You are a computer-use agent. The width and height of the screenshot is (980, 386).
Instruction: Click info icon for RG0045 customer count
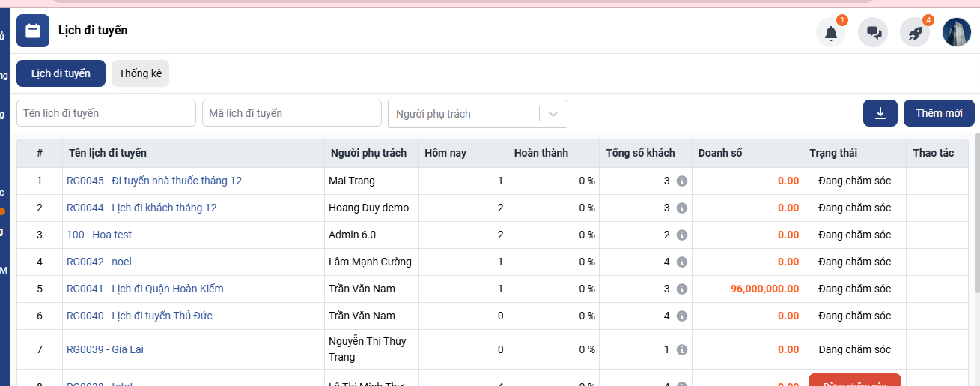[x=681, y=181]
